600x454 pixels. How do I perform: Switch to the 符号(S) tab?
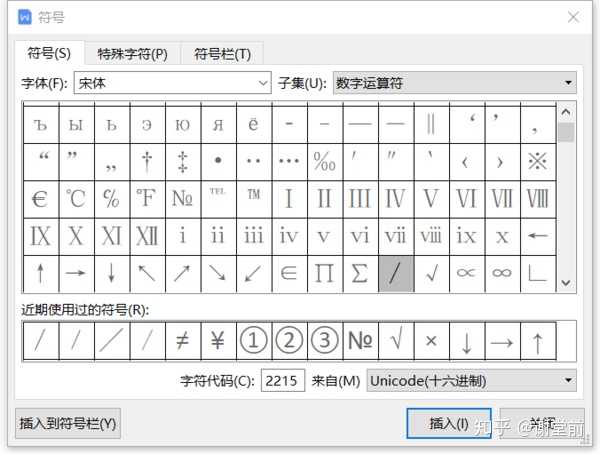[49, 53]
